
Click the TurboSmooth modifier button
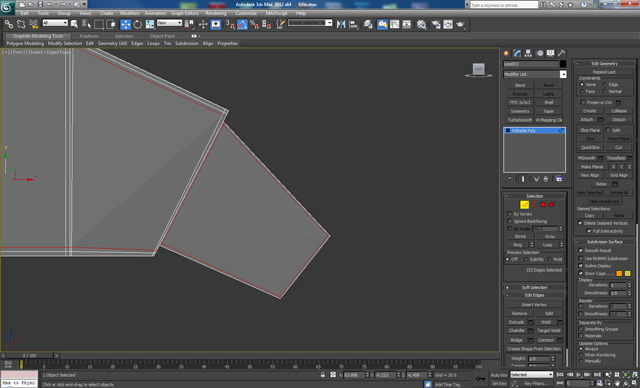tap(520, 120)
